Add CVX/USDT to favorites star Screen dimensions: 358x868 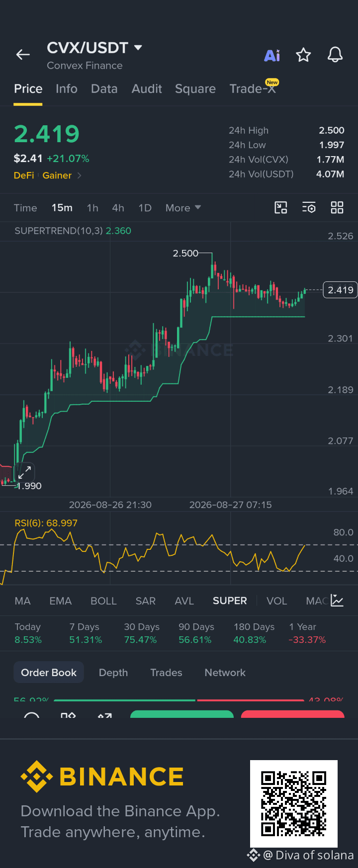(x=303, y=55)
